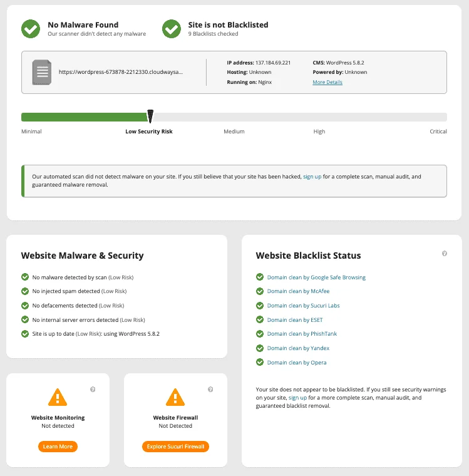Click the Running on Nginx entry
The image size is (469, 476).
pos(249,82)
